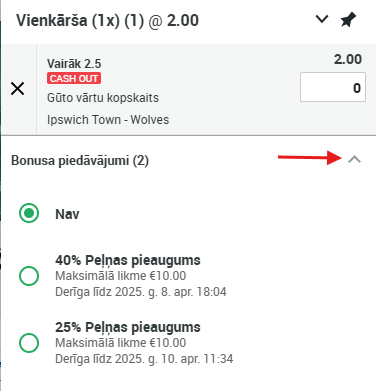Collapse the bet slip using header chevron
The height and width of the screenshot is (391, 376).
coord(322,19)
